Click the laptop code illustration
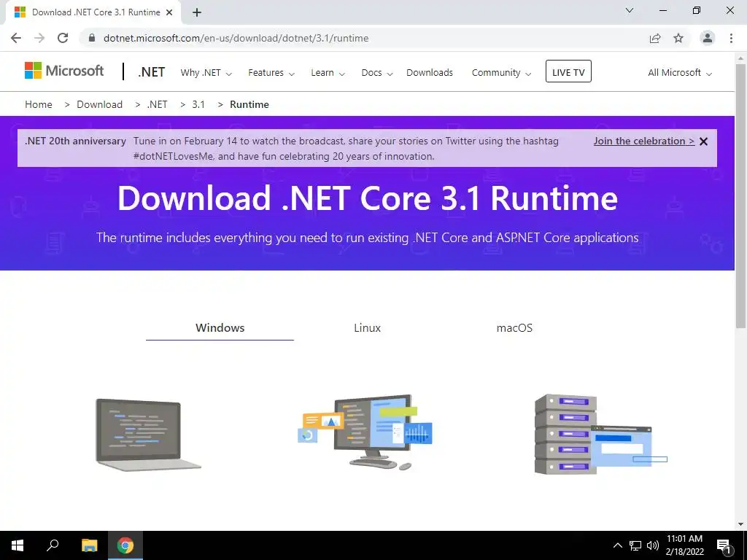The width and height of the screenshot is (747, 560). click(x=148, y=435)
